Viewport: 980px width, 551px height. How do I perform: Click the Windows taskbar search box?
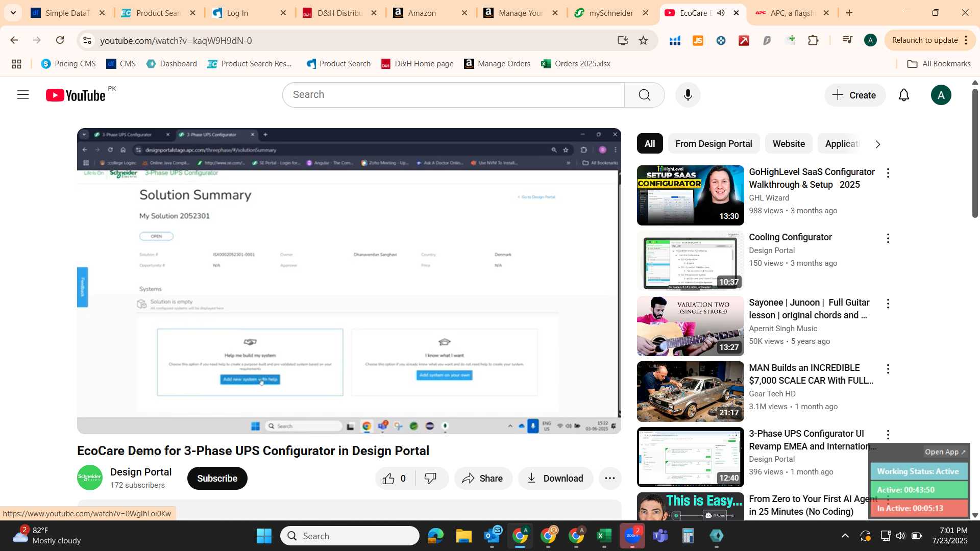coord(350,536)
